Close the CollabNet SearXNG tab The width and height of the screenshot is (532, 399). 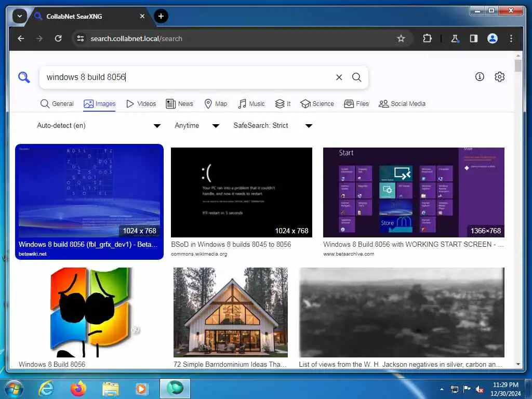(x=142, y=16)
